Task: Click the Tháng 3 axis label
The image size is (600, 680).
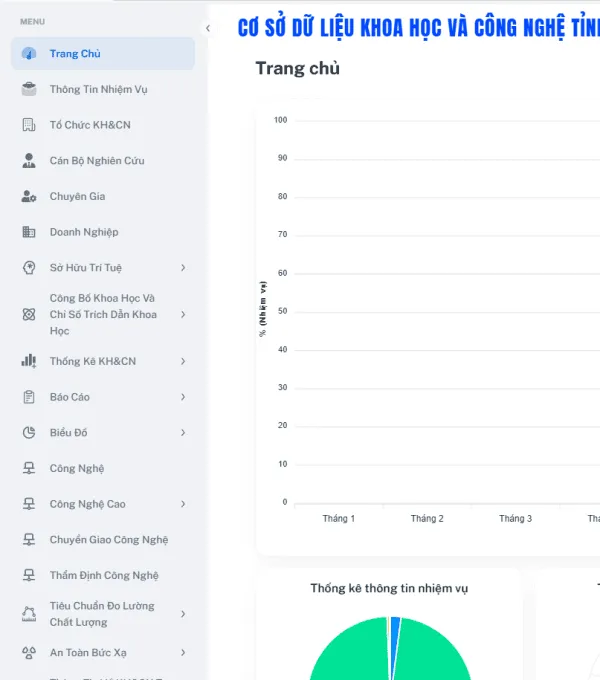Action: [x=515, y=519]
